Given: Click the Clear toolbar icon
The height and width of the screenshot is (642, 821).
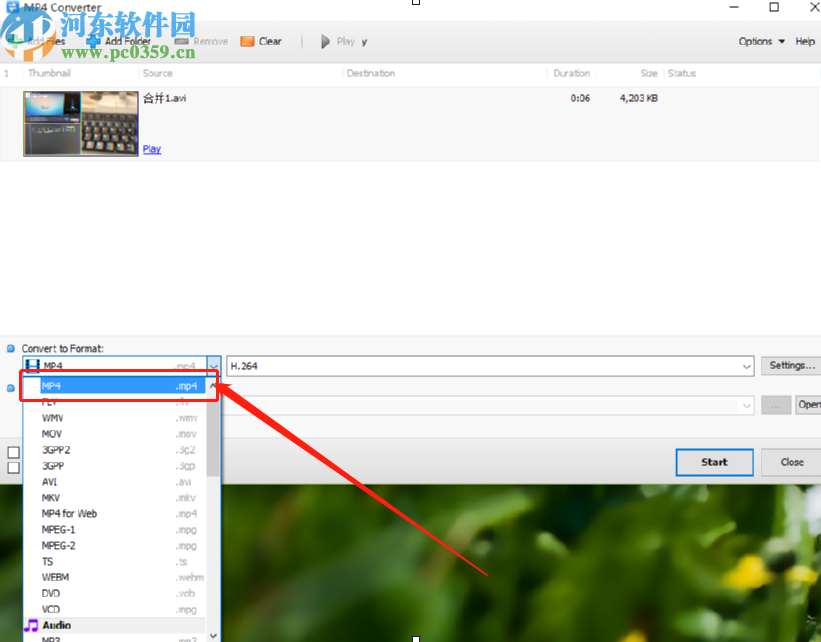Looking at the screenshot, I should click(x=247, y=41).
